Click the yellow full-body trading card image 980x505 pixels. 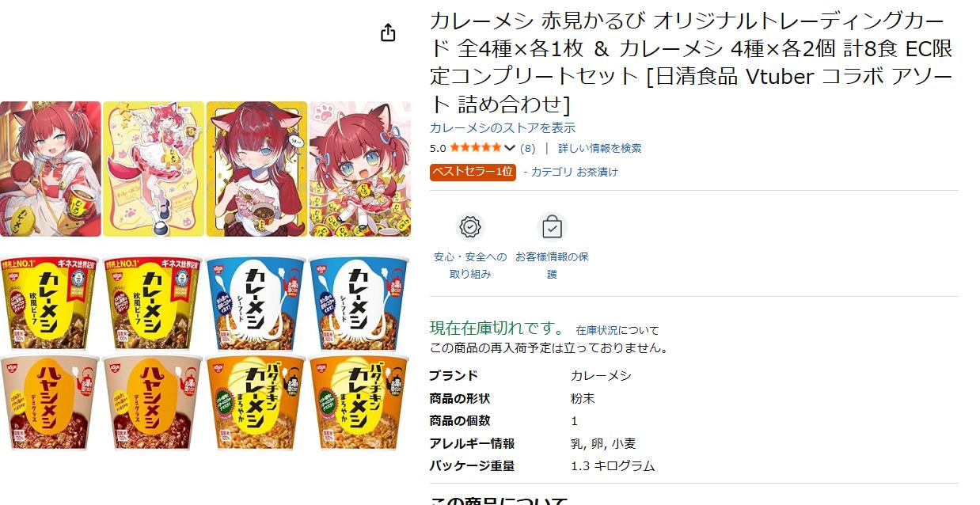pos(154,169)
